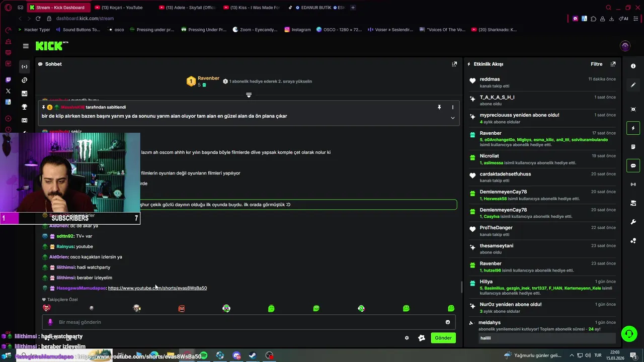Collapse the gift leaderboard handle
The height and width of the screenshot is (362, 644).
[x=249, y=95]
